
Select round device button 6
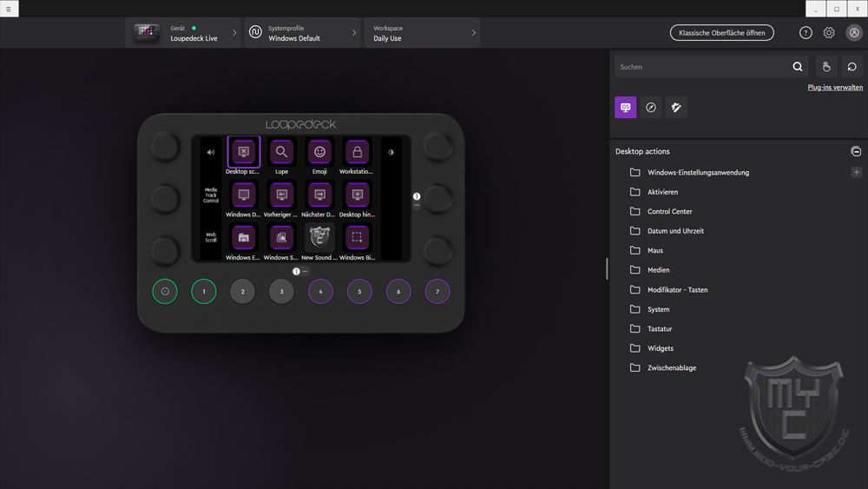(398, 291)
